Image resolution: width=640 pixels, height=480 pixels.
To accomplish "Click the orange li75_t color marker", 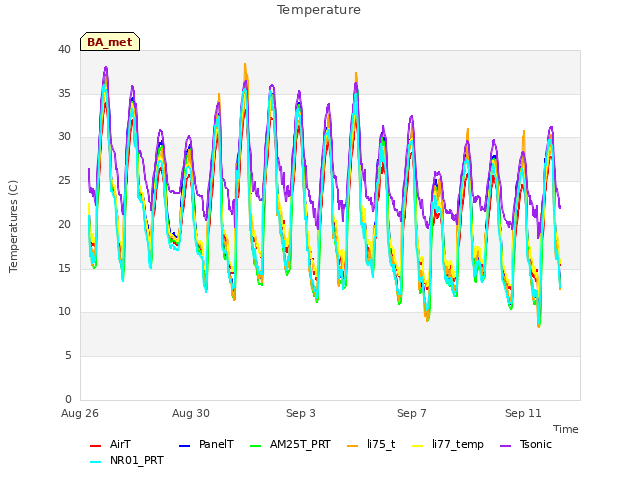I will click(352, 446).
